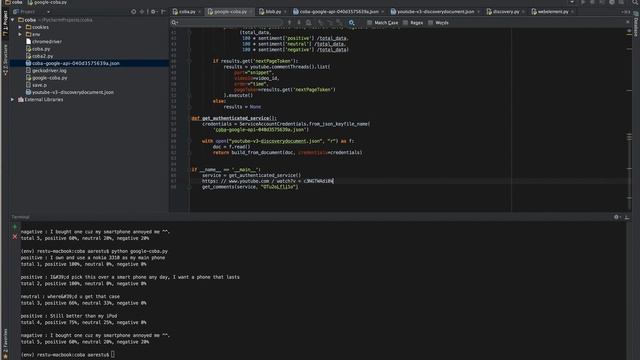This screenshot has height=360, width=640.
Task: Click terminal line 'positive : Still better than my iPod'
Action: click(x=69, y=316)
